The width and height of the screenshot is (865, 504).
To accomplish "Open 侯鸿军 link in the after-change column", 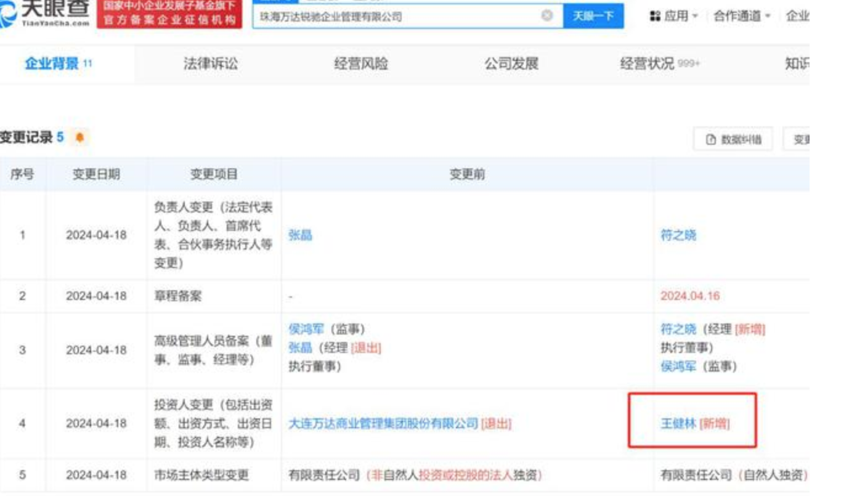I will [678, 367].
